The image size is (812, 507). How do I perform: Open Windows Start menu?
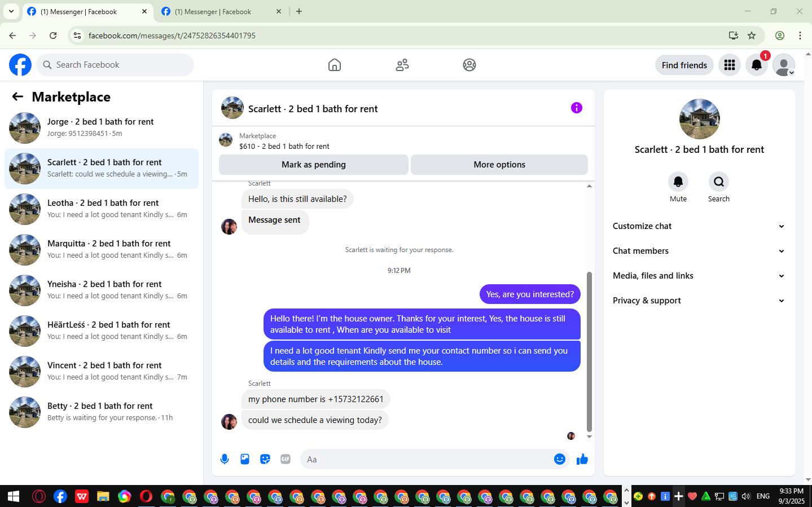(x=14, y=496)
